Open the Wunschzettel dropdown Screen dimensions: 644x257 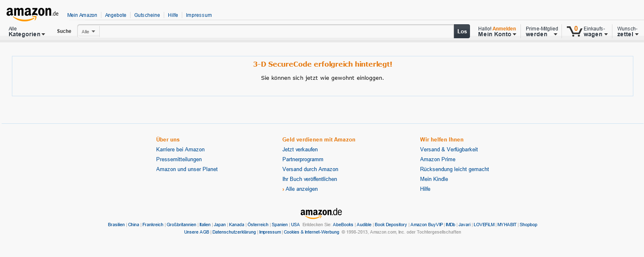(628, 32)
